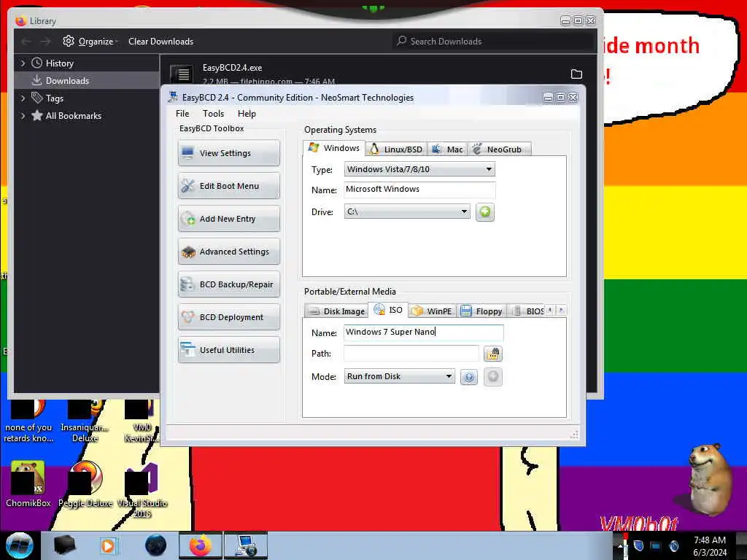
Task: Click the grayed add entry icon beside Mode
Action: pyautogui.click(x=493, y=377)
